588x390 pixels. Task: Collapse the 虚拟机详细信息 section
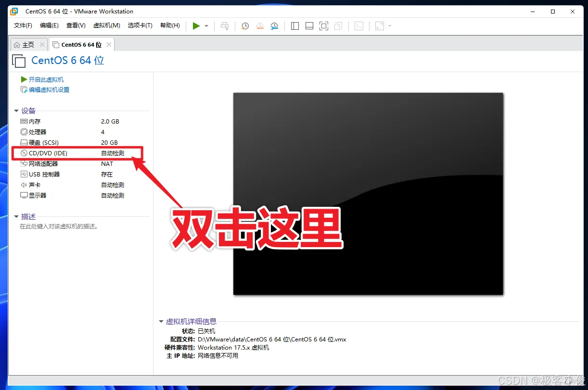point(161,321)
